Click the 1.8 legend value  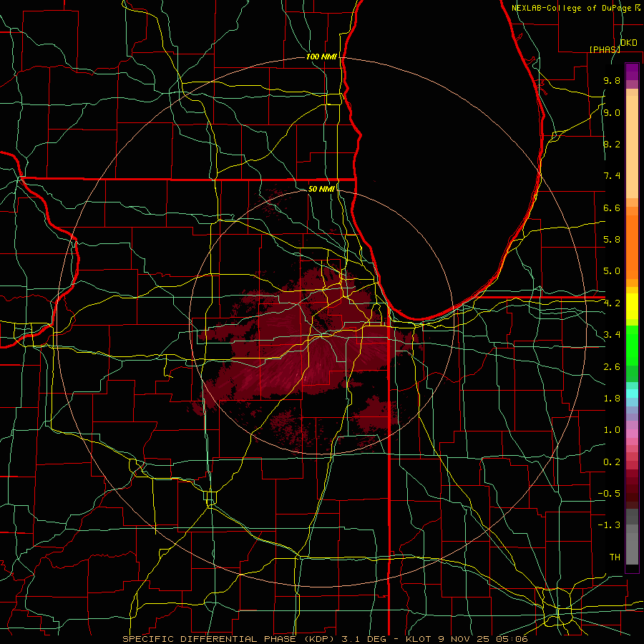tap(612, 399)
